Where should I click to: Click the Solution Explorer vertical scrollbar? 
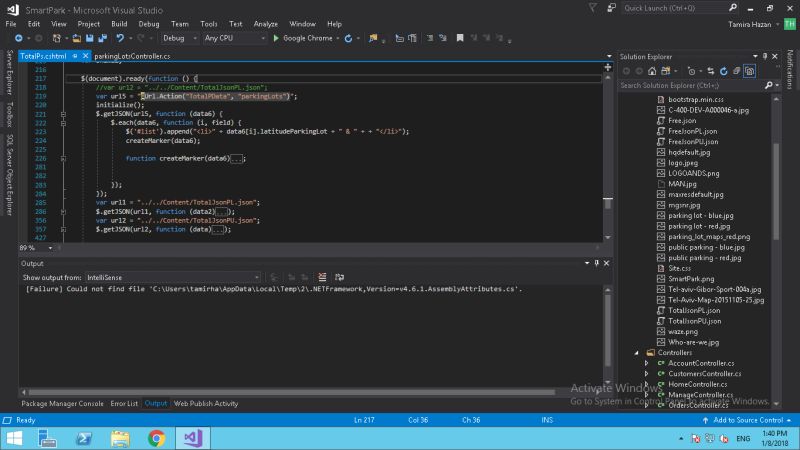(x=776, y=190)
